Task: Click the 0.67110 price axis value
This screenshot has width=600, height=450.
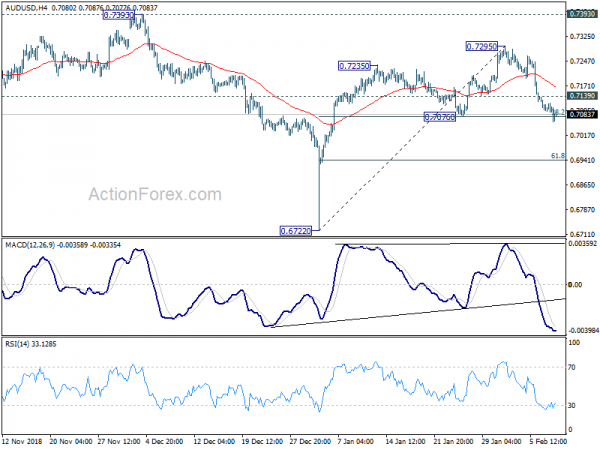Action: tap(582, 234)
